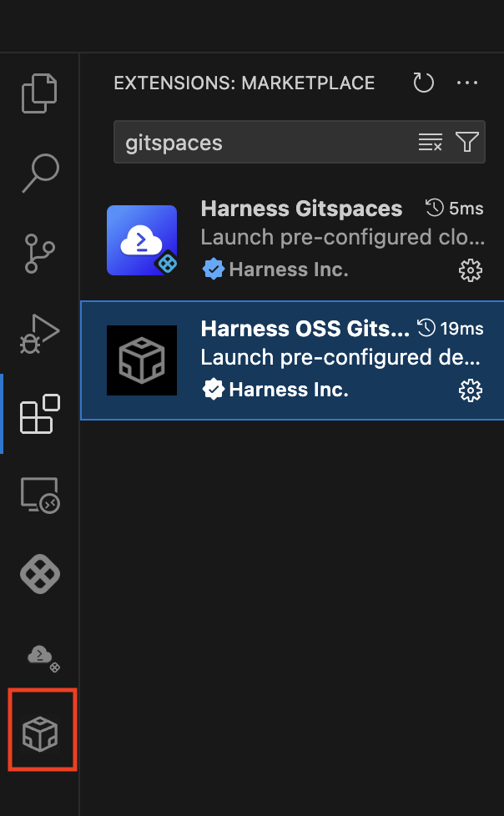Screen dimensions: 504x816
Task: Open the filter extensions dropdown
Action: coord(467,143)
